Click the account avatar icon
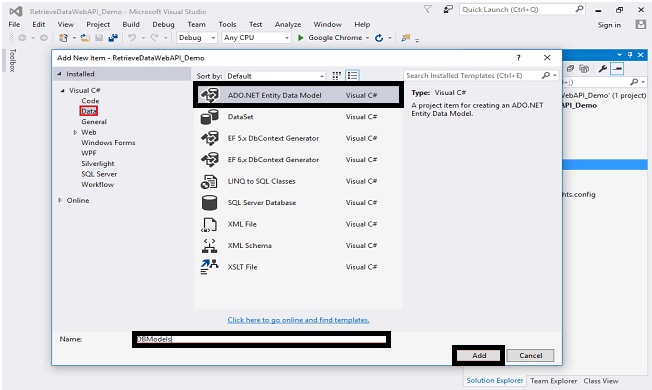Image resolution: width=652 pixels, height=390 pixels. (641, 25)
